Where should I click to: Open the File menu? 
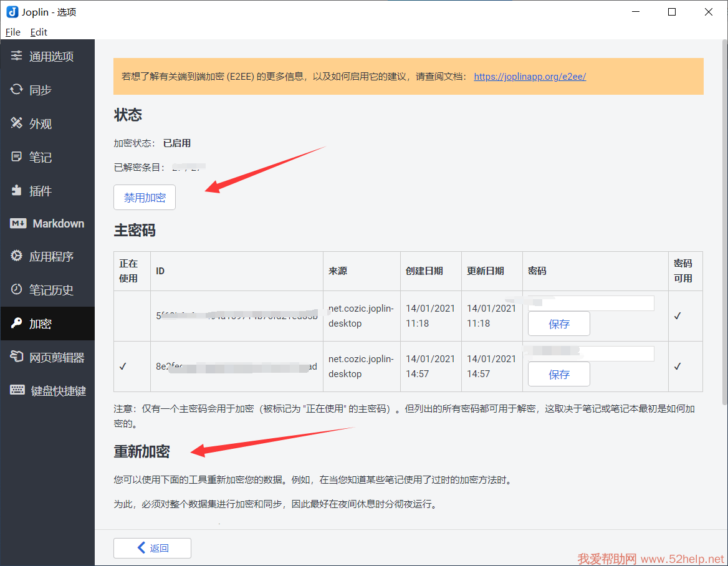pos(12,32)
